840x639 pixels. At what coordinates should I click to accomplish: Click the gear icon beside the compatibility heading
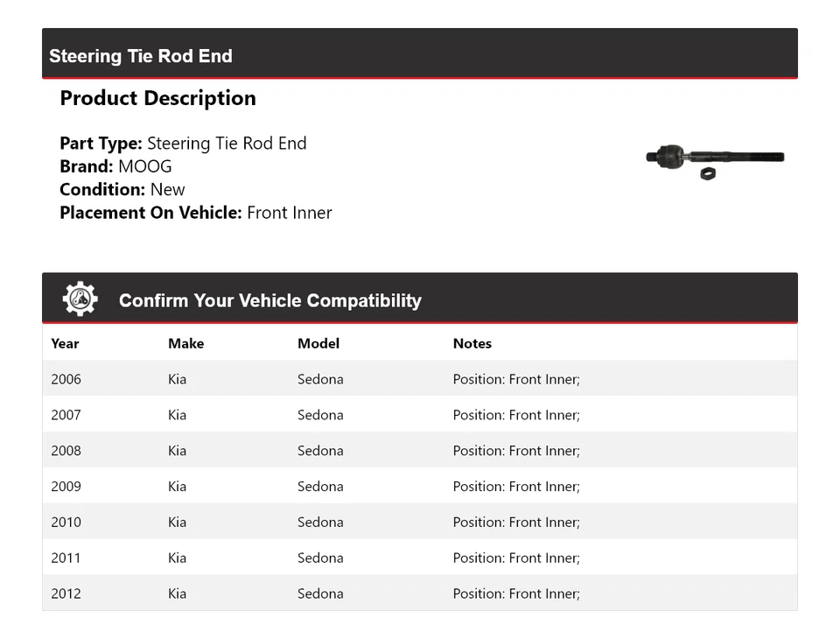coord(80,299)
